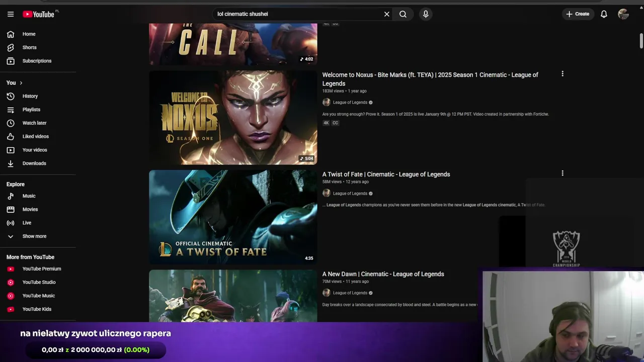The image size is (644, 362).
Task: Click the Music note icon
Action: (11, 196)
